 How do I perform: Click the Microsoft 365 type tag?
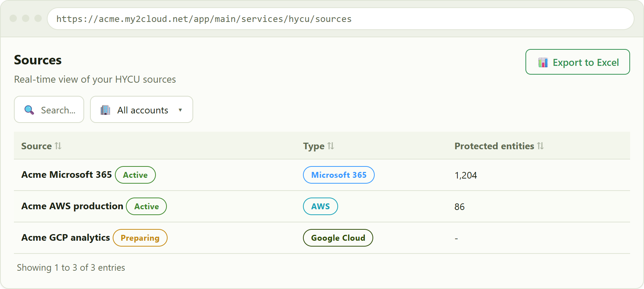(339, 175)
